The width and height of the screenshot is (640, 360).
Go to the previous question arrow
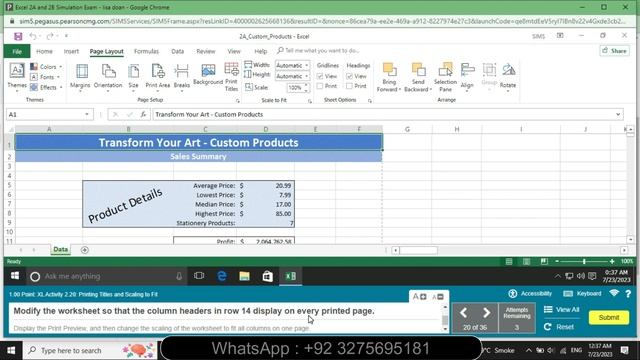coord(463,313)
